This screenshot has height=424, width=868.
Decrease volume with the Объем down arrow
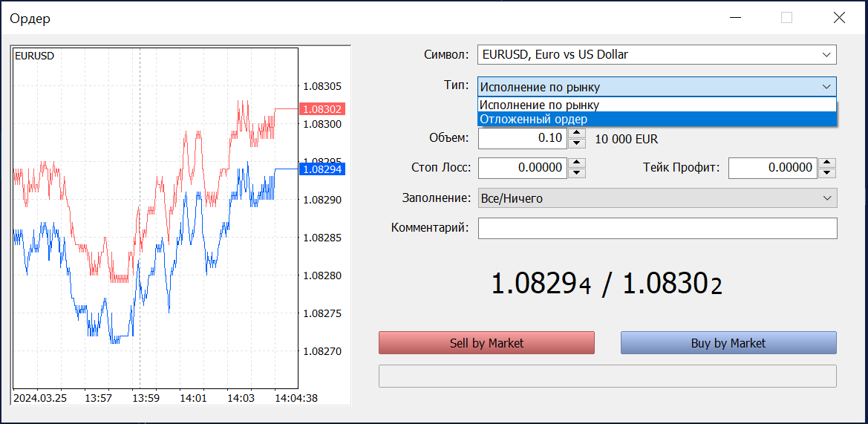pyautogui.click(x=578, y=144)
